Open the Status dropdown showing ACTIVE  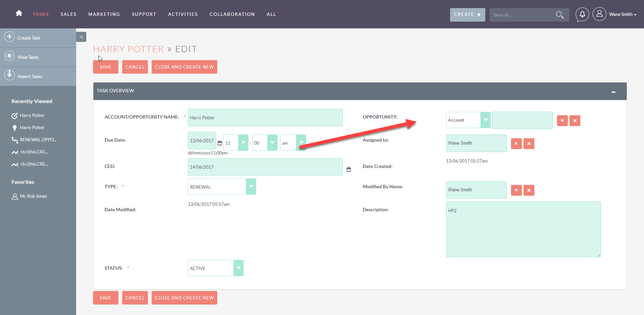[239, 268]
